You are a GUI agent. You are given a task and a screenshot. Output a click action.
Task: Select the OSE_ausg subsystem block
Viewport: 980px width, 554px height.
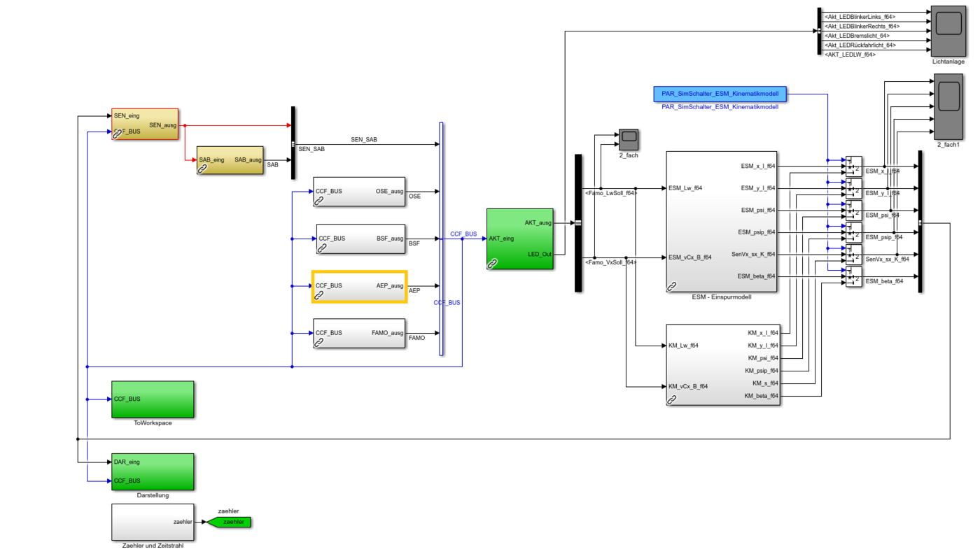click(359, 191)
